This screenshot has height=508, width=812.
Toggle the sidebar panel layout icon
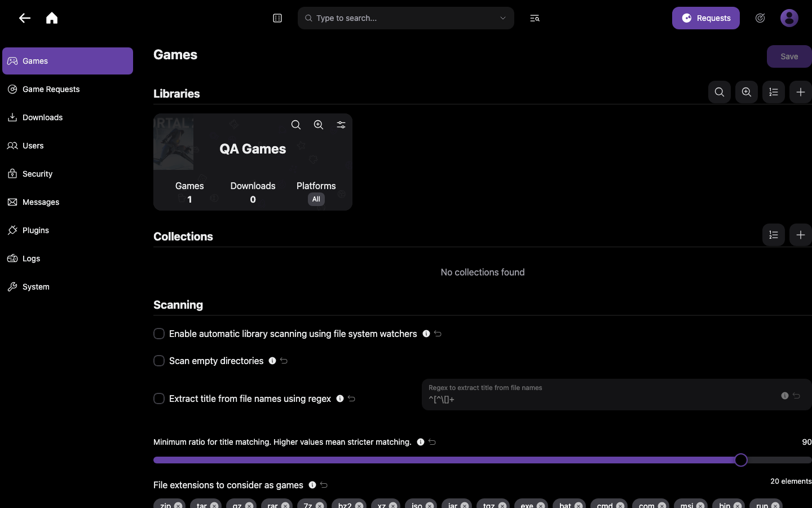click(277, 18)
